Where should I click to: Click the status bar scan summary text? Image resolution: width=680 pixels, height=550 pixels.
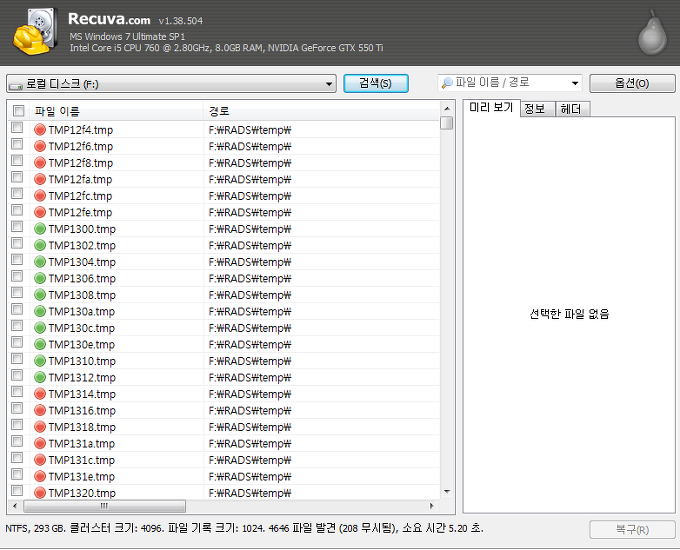click(x=244, y=528)
